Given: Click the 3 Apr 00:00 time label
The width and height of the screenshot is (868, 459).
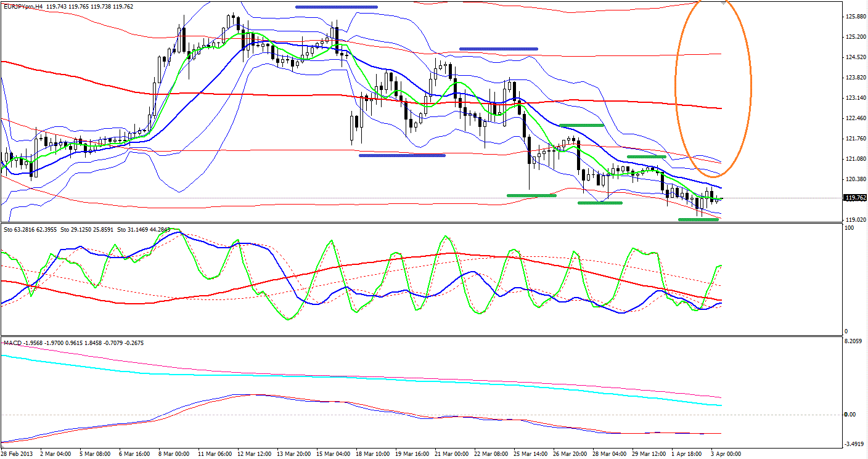Looking at the screenshot, I should coord(726,454).
